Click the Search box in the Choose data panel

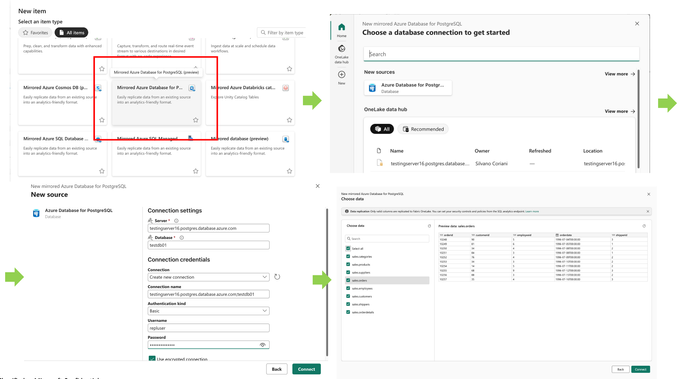387,239
